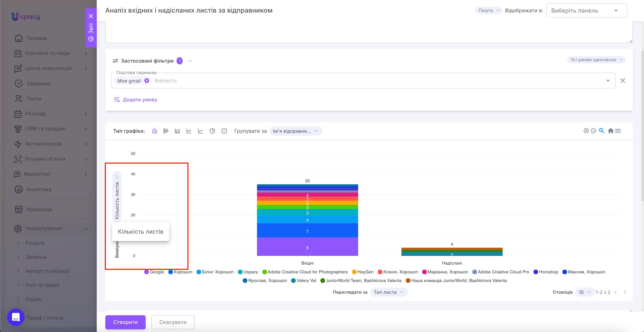
Task: Open Тариф і оплата
Action: pyautogui.click(x=45, y=318)
